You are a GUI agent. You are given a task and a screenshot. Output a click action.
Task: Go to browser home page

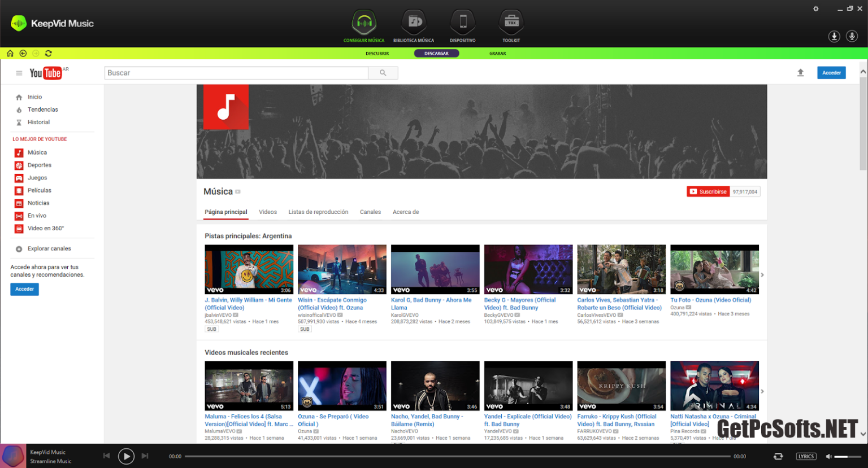click(x=10, y=53)
